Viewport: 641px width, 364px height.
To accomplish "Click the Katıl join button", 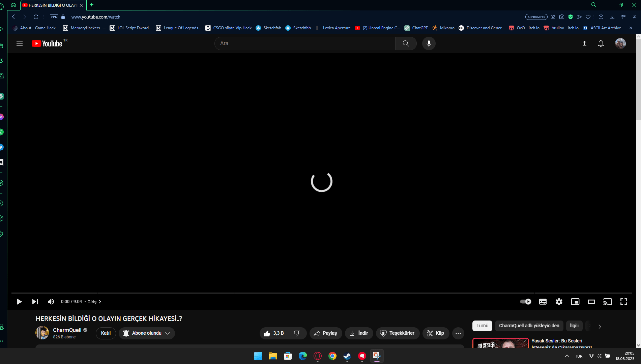I will point(106,333).
